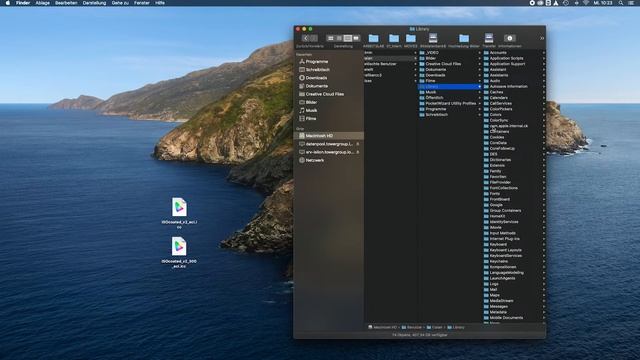This screenshot has height=360, width=640.
Task: Open the Apple menu
Action: pos(7,3)
